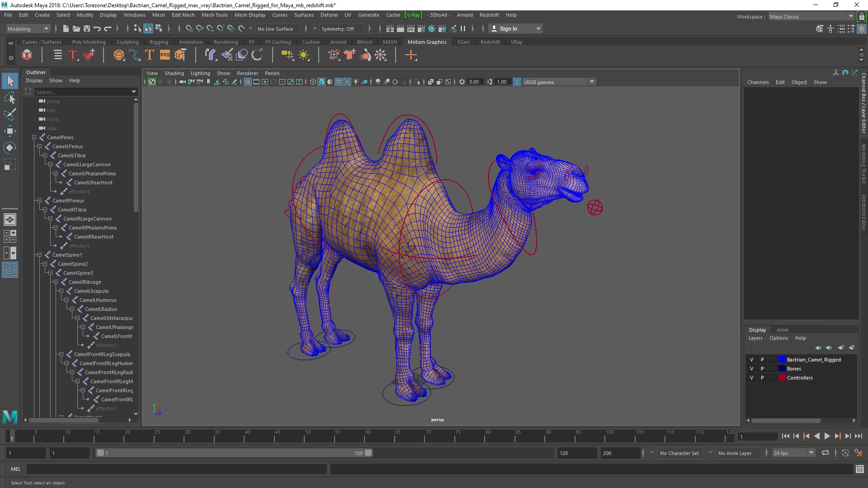Select the Lasso selection tool
The width and height of the screenshot is (868, 488).
(9, 99)
